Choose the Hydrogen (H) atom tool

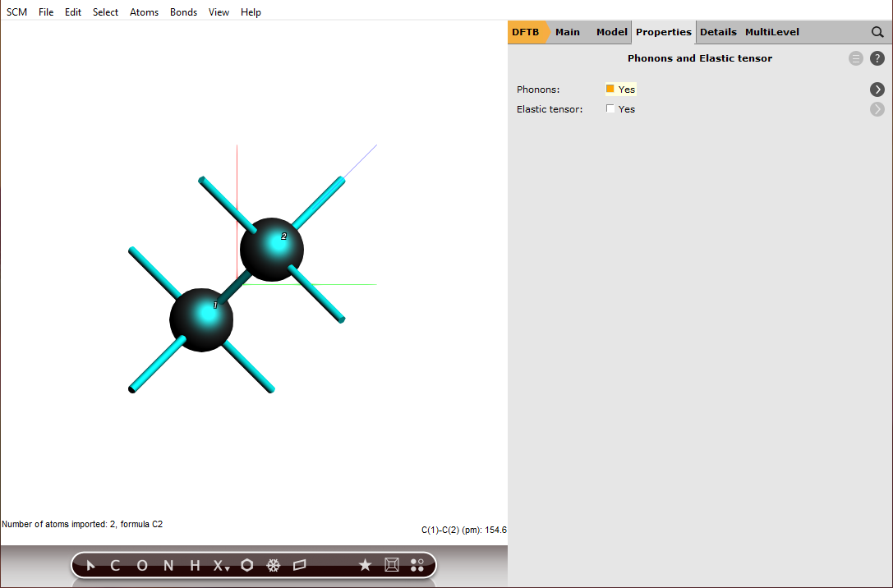click(x=195, y=565)
